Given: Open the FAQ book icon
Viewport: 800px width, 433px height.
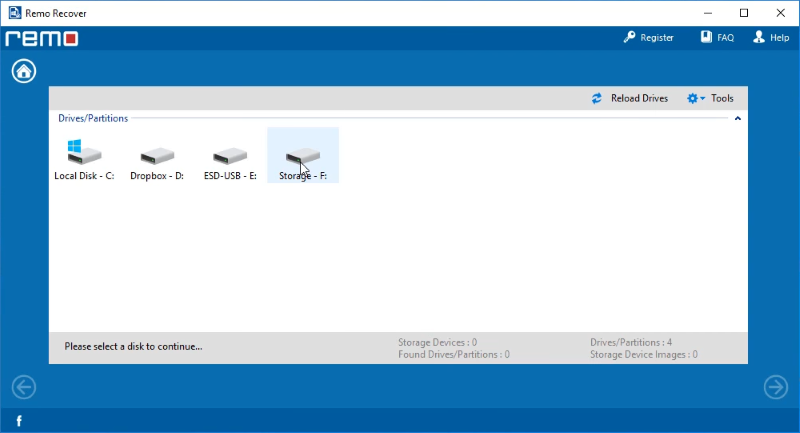Looking at the screenshot, I should click(x=706, y=37).
